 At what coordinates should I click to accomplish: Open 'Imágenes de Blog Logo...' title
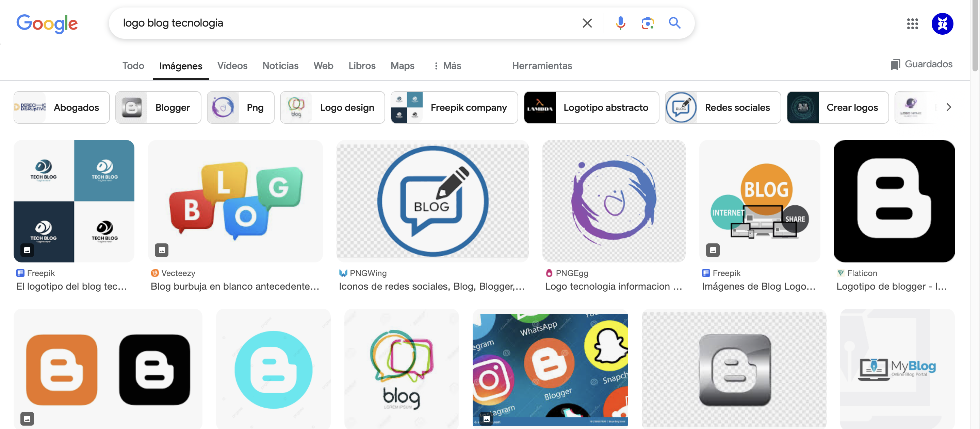coord(759,287)
